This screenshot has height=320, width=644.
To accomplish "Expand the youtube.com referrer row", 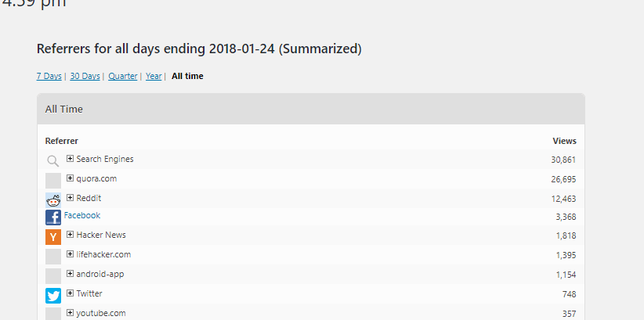I will click(x=70, y=313).
